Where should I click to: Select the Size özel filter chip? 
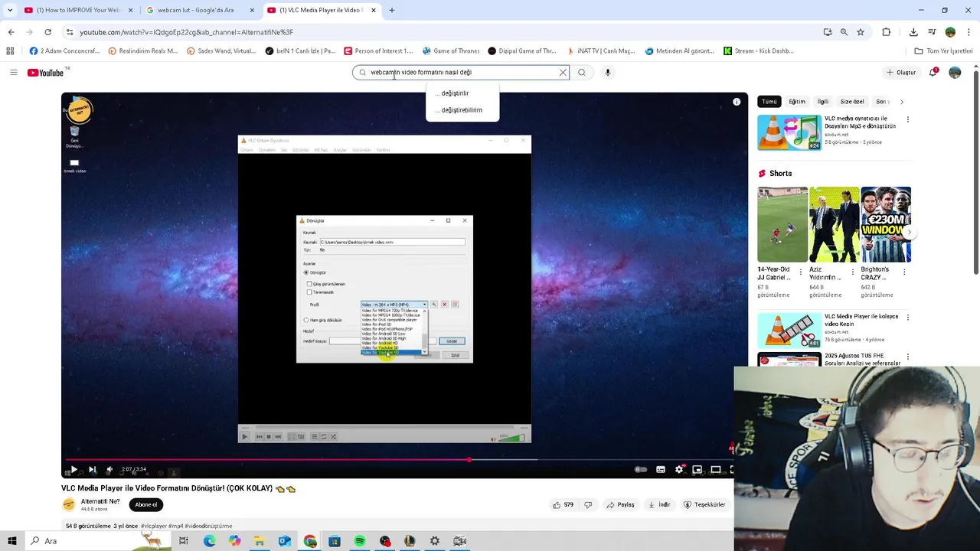pos(852,102)
